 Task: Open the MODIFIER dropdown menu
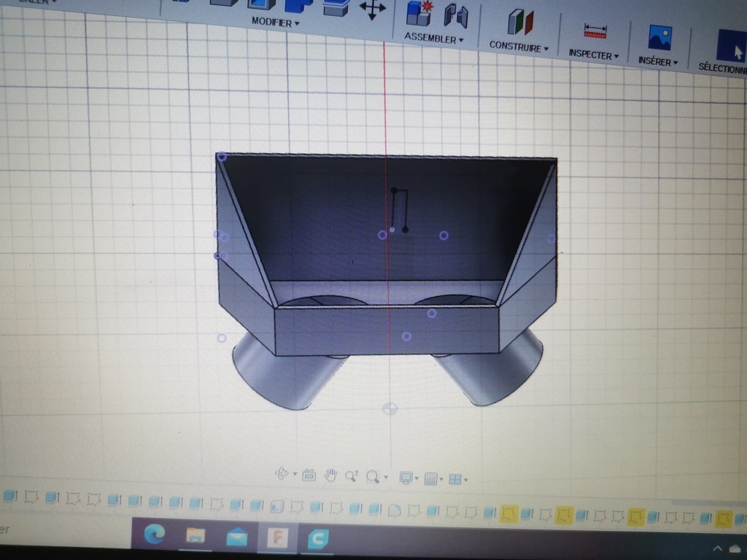(x=275, y=22)
